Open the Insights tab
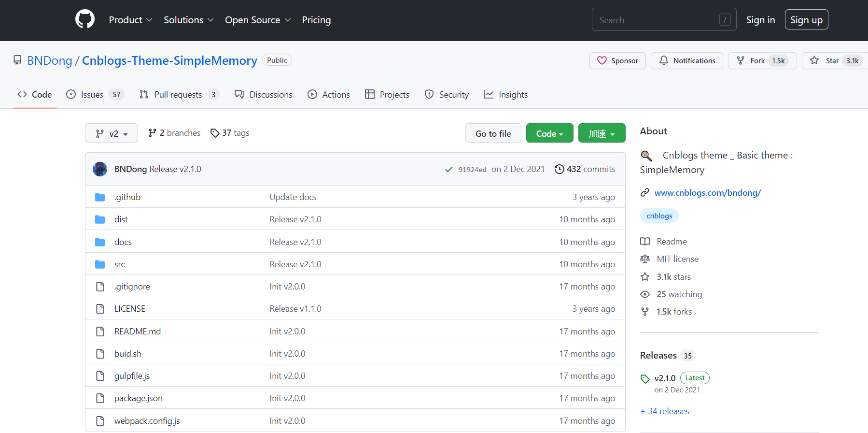Image resolution: width=868 pixels, height=433 pixels. tap(505, 95)
